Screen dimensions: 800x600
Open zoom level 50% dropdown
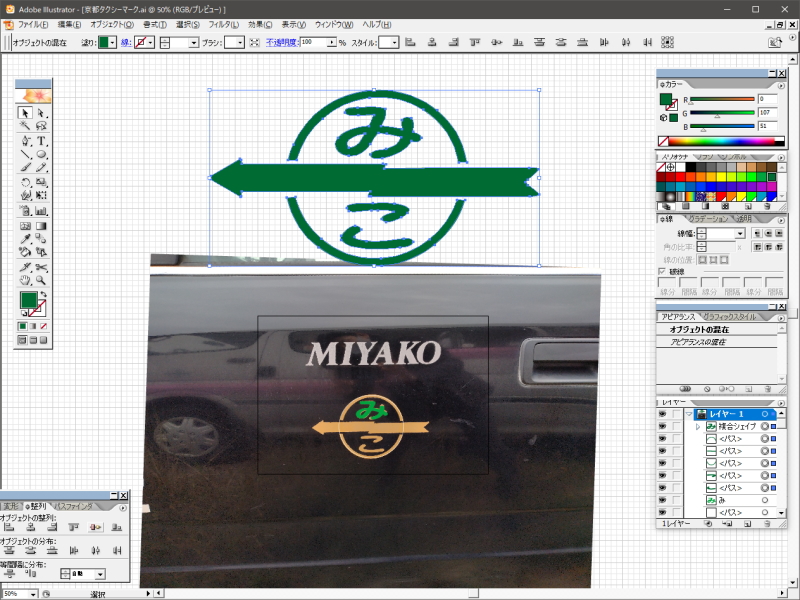(33, 594)
